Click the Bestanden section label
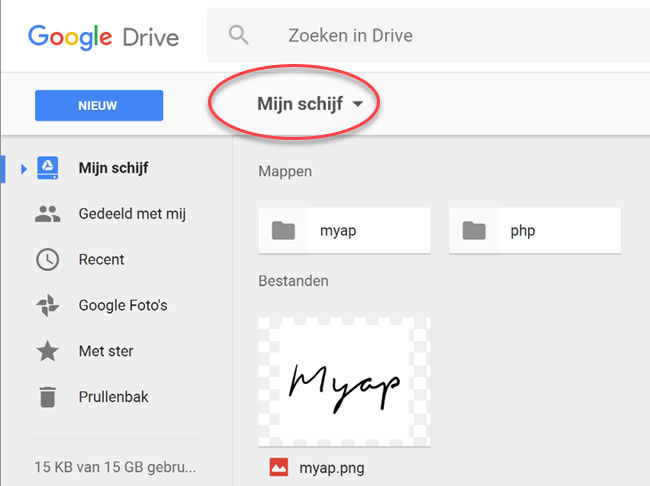The image size is (650, 486). pyautogui.click(x=293, y=281)
